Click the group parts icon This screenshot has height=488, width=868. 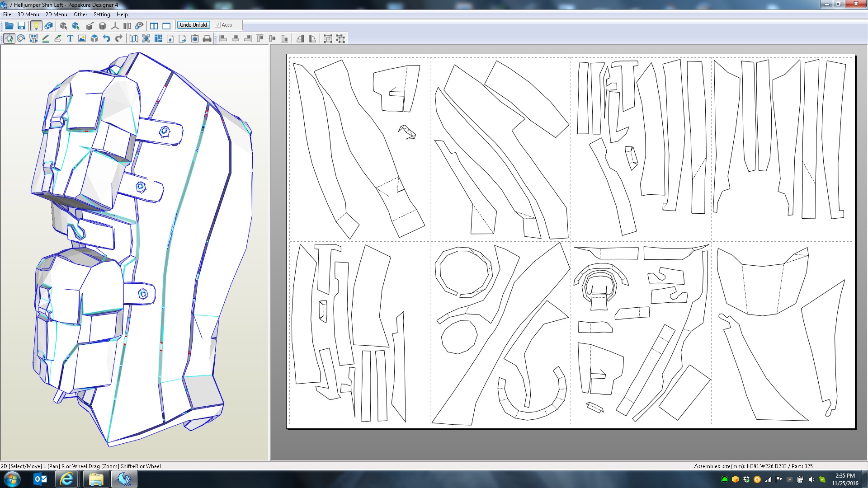click(328, 39)
